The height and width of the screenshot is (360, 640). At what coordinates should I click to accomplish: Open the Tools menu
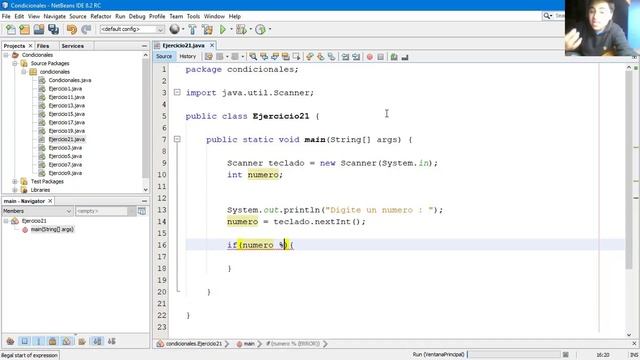(x=193, y=16)
